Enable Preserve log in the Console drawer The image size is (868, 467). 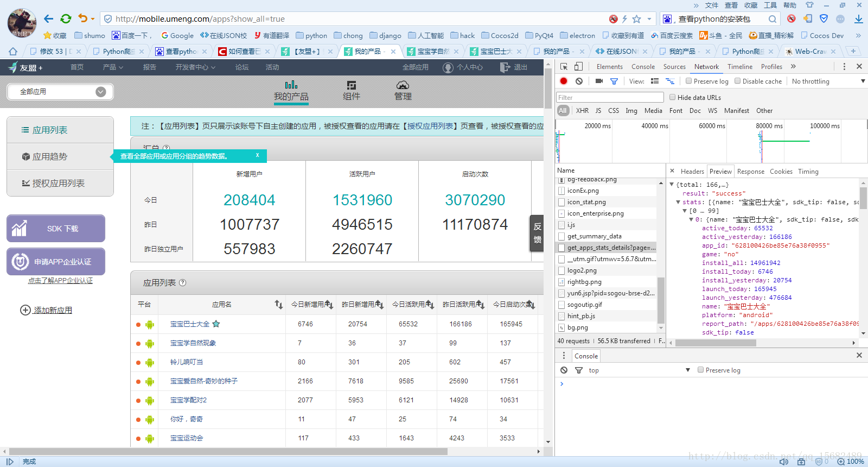tap(700, 370)
